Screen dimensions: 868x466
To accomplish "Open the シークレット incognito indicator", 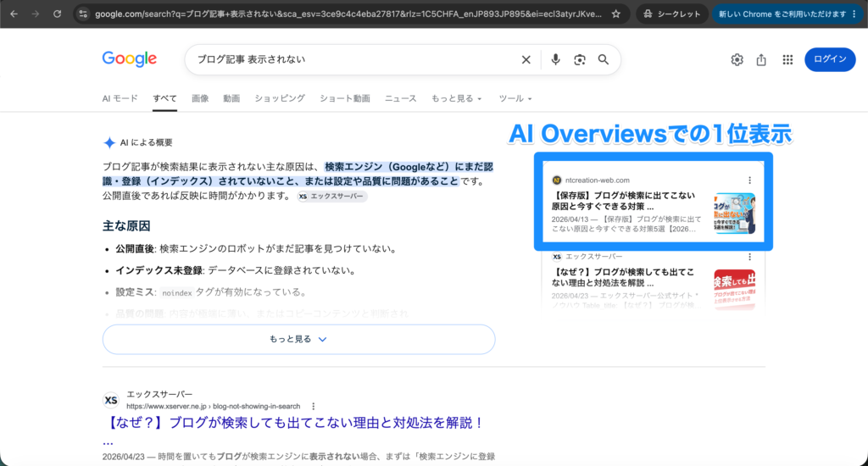I will coord(671,14).
